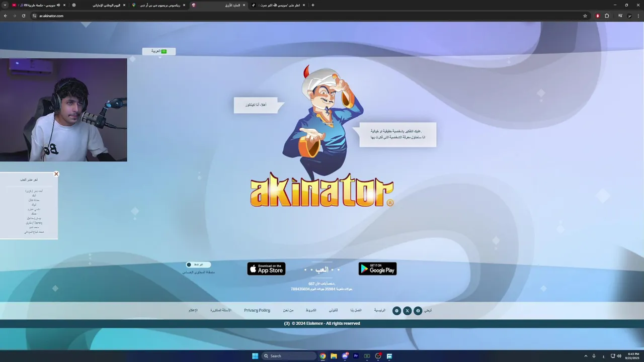Screen dimensions: 644x362
Task: Open the browser Extensions puzzle icon
Action: [x=607, y=16]
